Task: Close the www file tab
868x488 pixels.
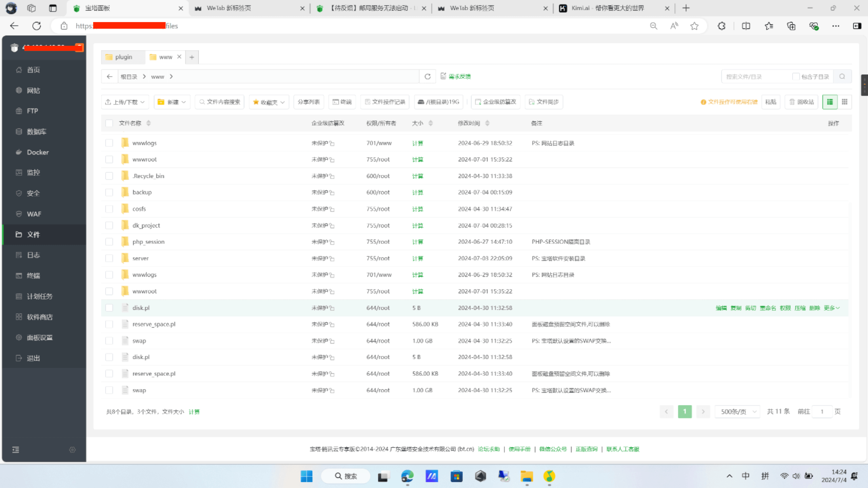Action: pyautogui.click(x=179, y=57)
